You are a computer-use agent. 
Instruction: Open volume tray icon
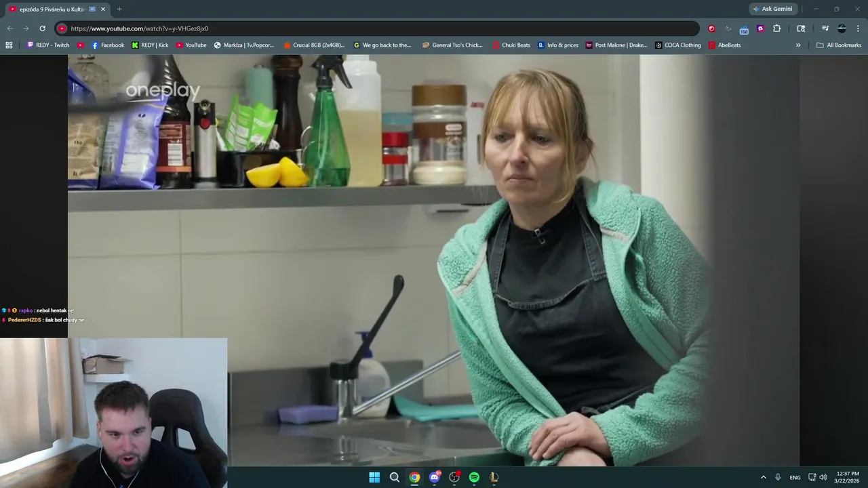point(823,477)
